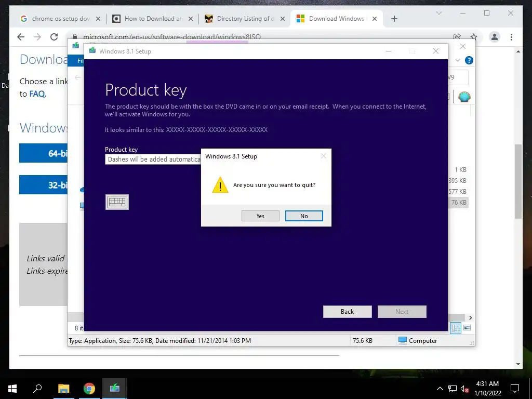Show hidden system tray icons
This screenshot has width=532, height=399.
tap(440, 389)
